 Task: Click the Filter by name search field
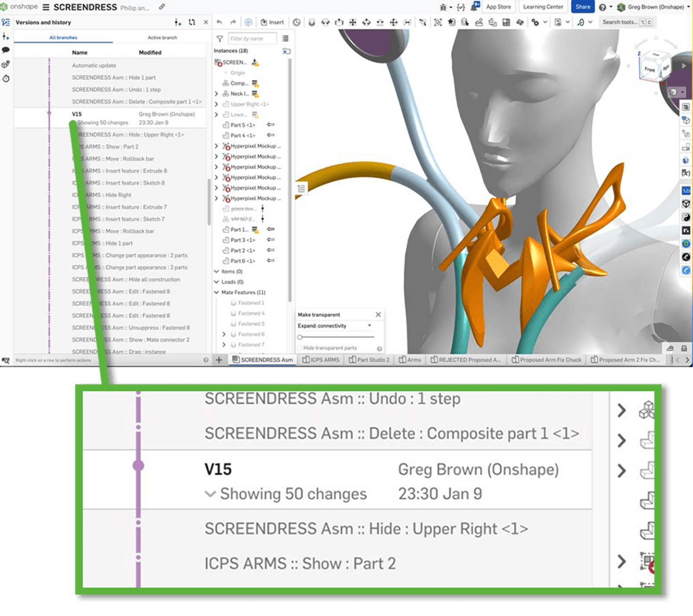tap(253, 38)
